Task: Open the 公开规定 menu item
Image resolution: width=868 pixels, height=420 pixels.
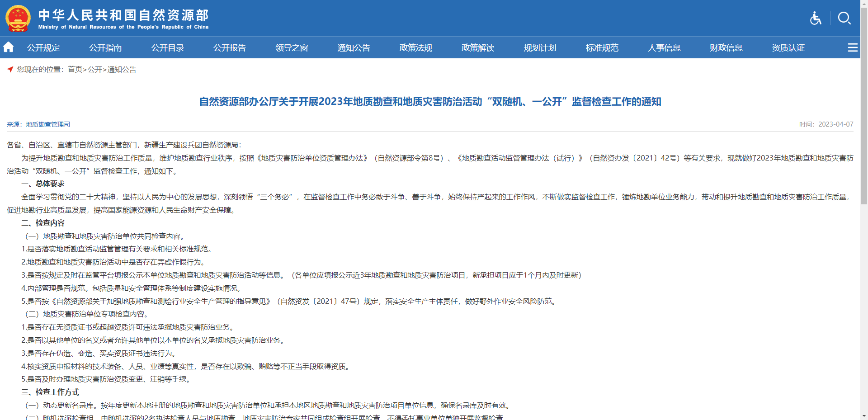Action: [x=43, y=48]
